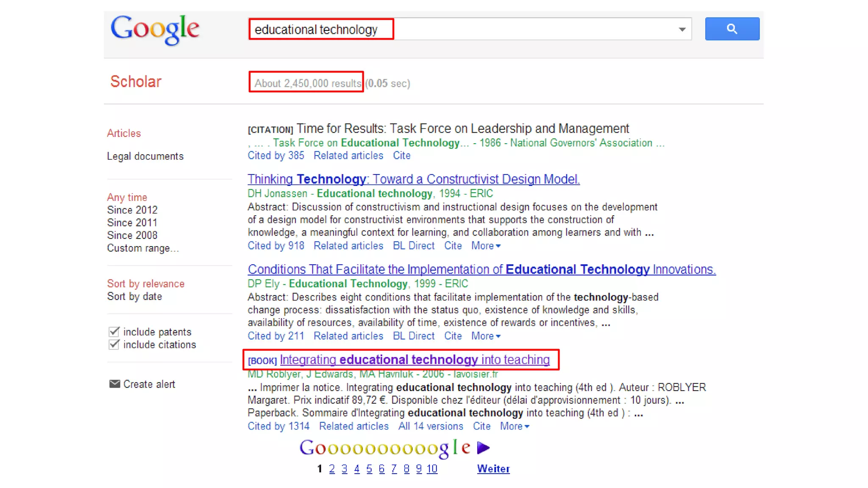Image resolution: width=868 pixels, height=488 pixels.
Task: Open Thinking Technology Constructivist Design Model link
Action: coord(413,179)
